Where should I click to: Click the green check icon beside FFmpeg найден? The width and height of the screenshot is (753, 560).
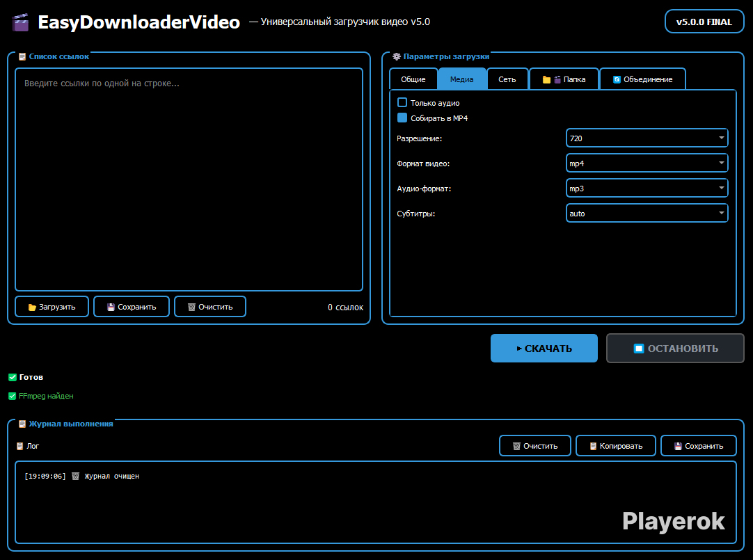13,396
